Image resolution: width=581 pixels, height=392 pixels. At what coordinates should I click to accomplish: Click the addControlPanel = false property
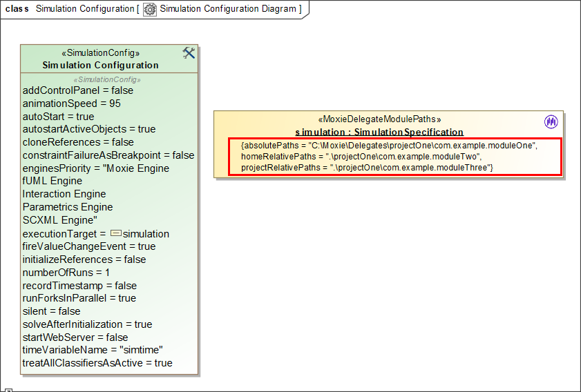(x=78, y=90)
